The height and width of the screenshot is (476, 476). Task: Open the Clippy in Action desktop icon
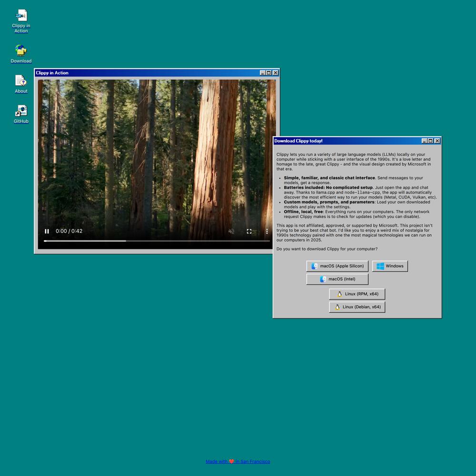(21, 21)
